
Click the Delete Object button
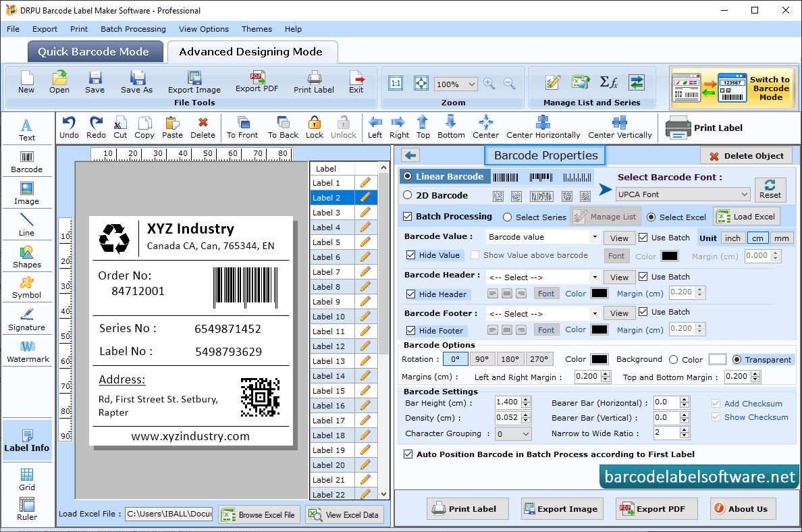click(x=746, y=155)
